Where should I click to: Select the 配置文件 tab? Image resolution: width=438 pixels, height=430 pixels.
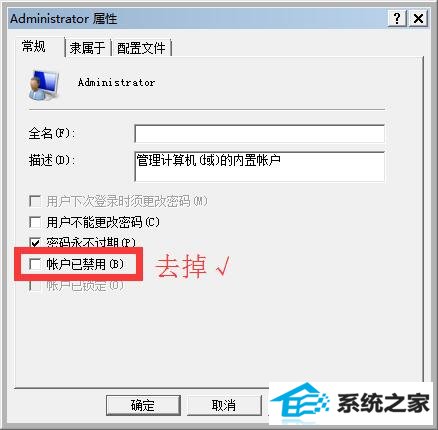click(x=141, y=48)
